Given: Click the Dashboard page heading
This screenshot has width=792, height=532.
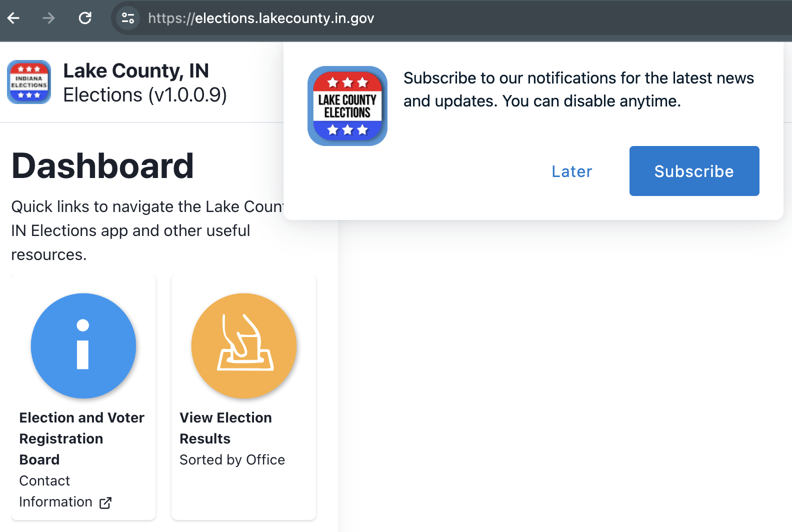Looking at the screenshot, I should (x=102, y=166).
